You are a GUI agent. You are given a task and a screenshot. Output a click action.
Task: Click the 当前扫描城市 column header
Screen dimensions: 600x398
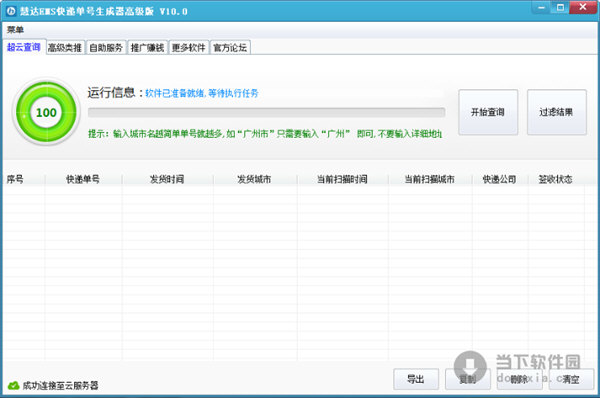point(430,179)
